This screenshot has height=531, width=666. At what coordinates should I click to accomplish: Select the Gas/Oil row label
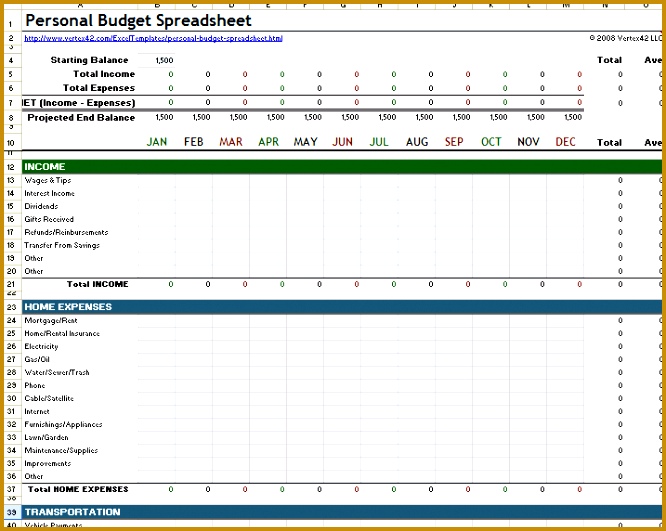tap(37, 359)
